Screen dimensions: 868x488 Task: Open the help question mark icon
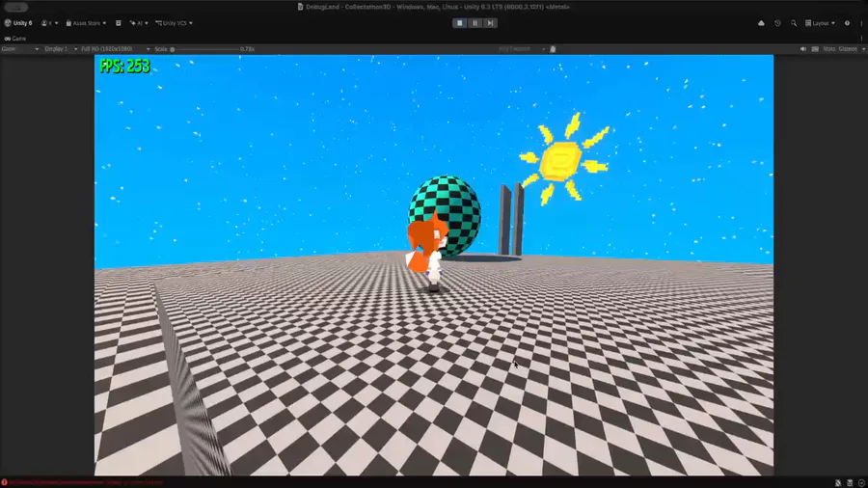pyautogui.click(x=847, y=23)
